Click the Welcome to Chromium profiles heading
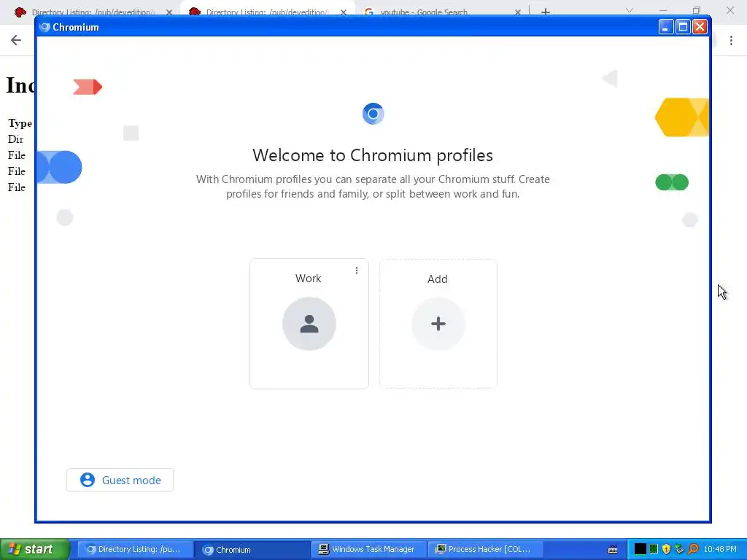747x560 pixels. (x=373, y=155)
